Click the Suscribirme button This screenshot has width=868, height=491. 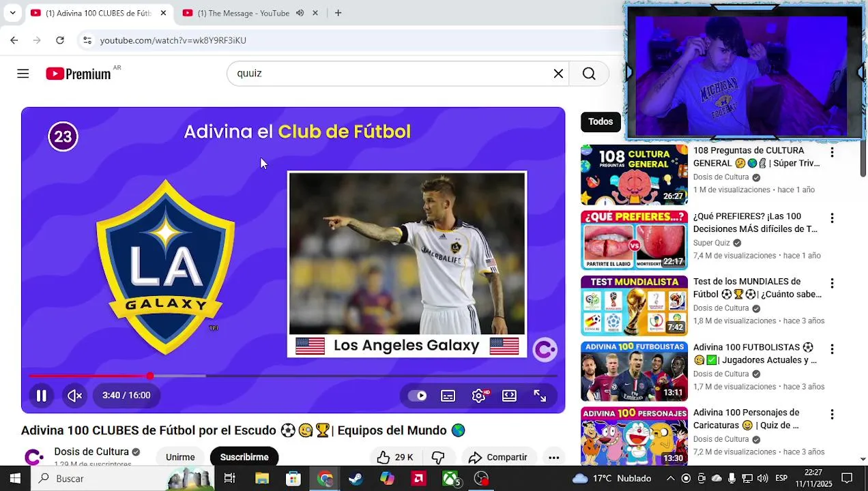(244, 457)
